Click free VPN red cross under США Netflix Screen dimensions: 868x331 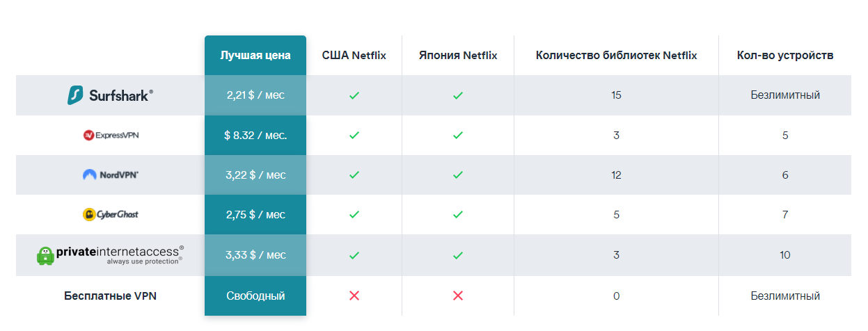click(x=354, y=296)
